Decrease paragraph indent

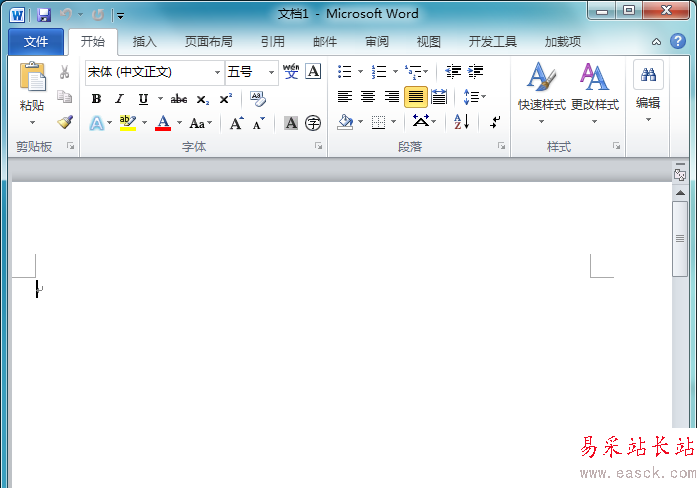[x=453, y=71]
